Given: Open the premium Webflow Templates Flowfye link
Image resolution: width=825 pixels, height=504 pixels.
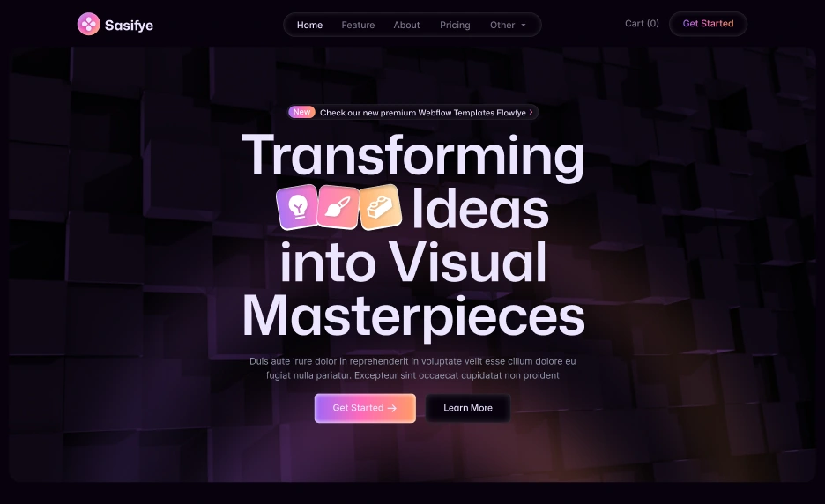Looking at the screenshot, I should click(422, 113).
